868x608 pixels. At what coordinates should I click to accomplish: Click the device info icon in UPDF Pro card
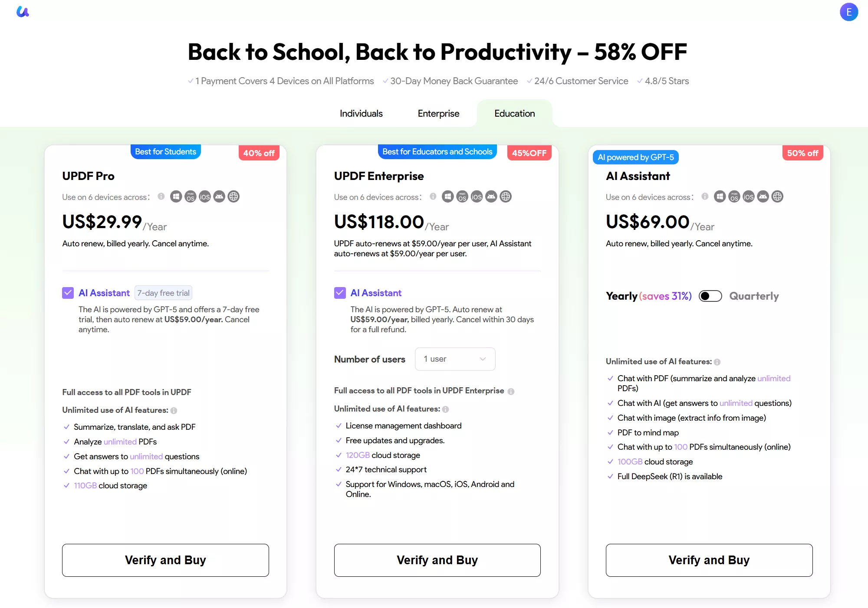click(161, 196)
